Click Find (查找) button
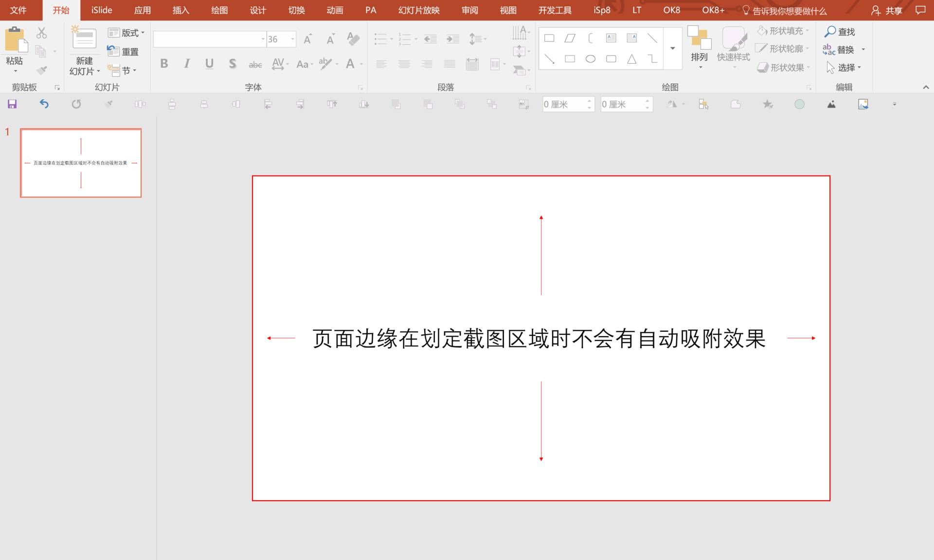Screen dimensions: 934x560 840,32
